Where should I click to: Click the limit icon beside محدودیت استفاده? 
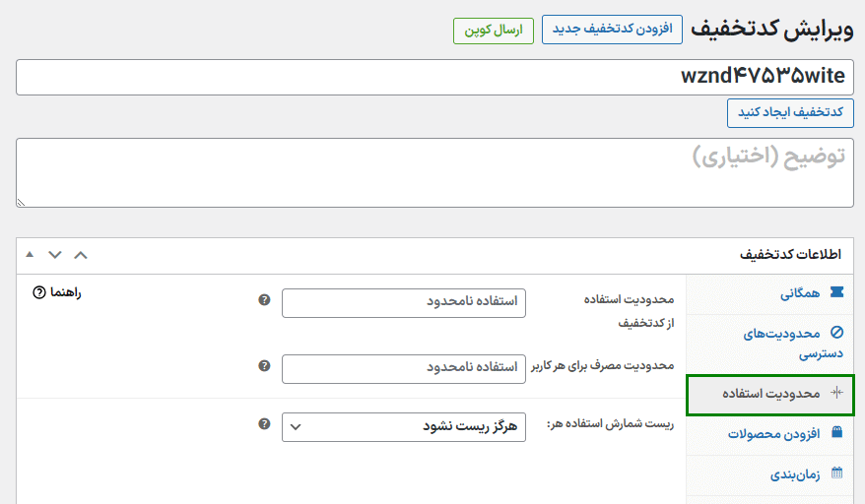(836, 393)
